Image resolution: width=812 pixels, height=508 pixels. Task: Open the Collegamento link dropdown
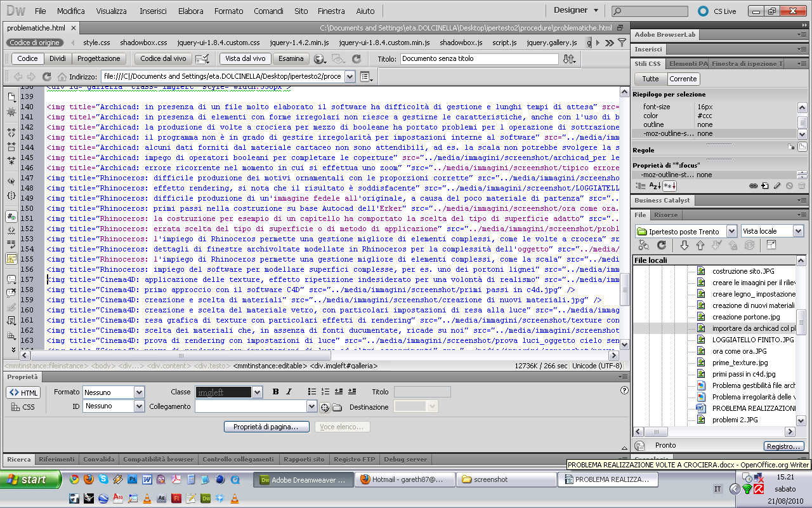311,406
